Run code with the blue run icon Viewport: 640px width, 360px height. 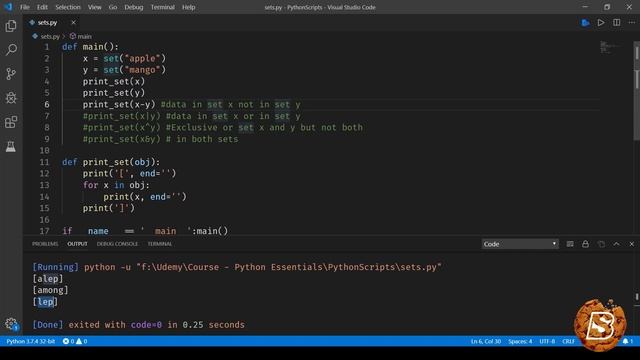click(x=585, y=23)
